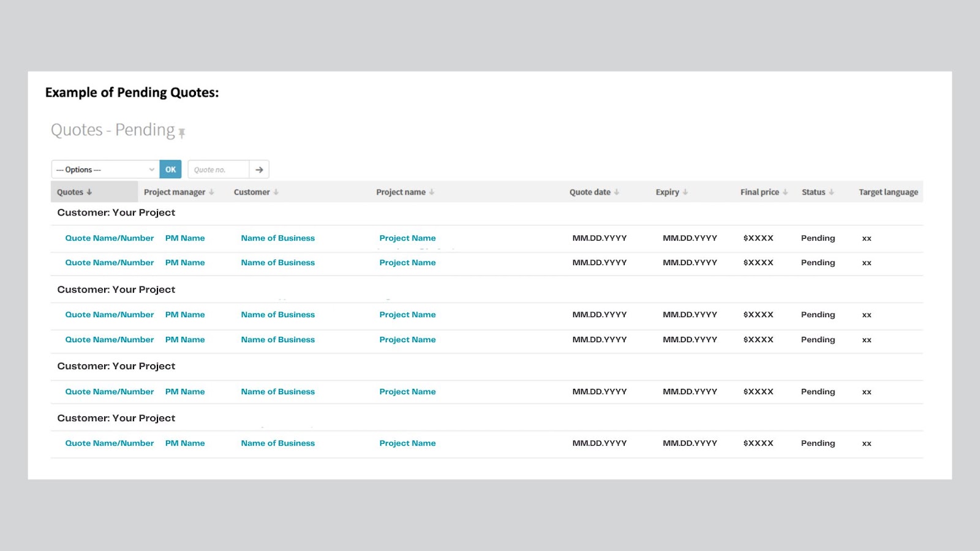
Task: Click the arrow button next to Quote no.
Action: (x=259, y=170)
